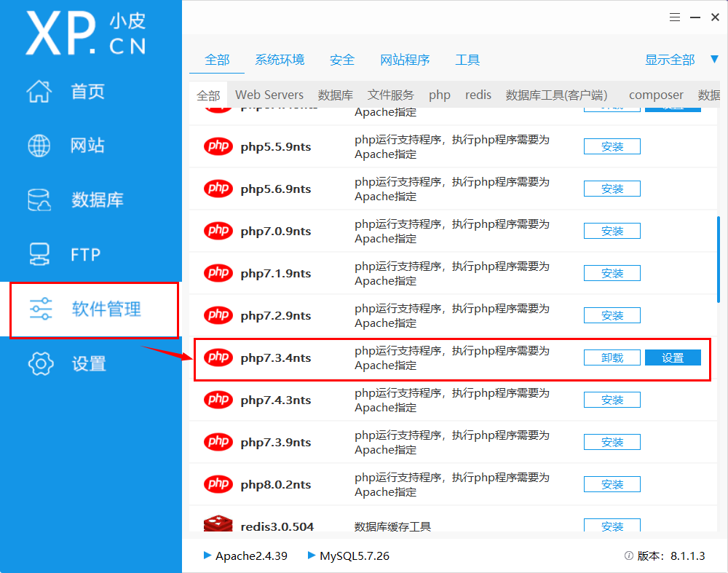Click the software list vertical scrollbar thumb
Viewport: 728px width, 573px height.
click(x=719, y=259)
